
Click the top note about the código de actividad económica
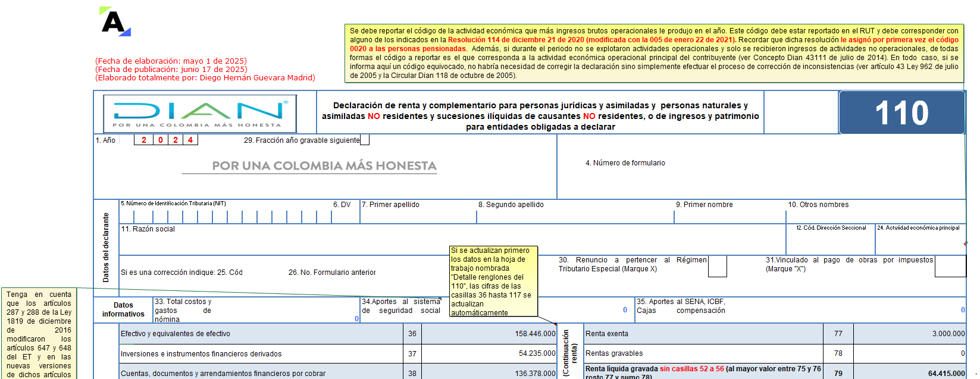(654, 53)
